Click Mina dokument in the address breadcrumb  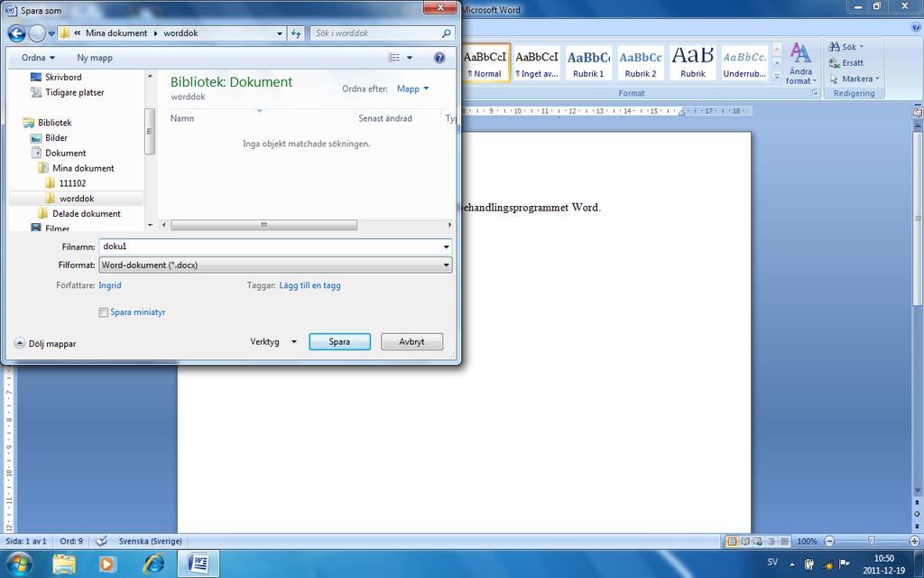point(116,33)
